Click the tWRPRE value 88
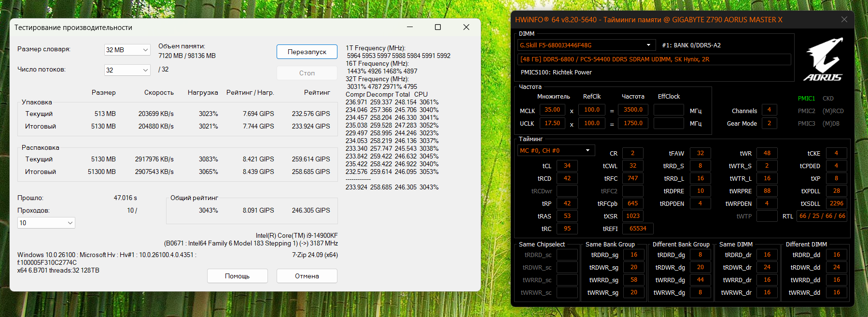 coord(767,191)
